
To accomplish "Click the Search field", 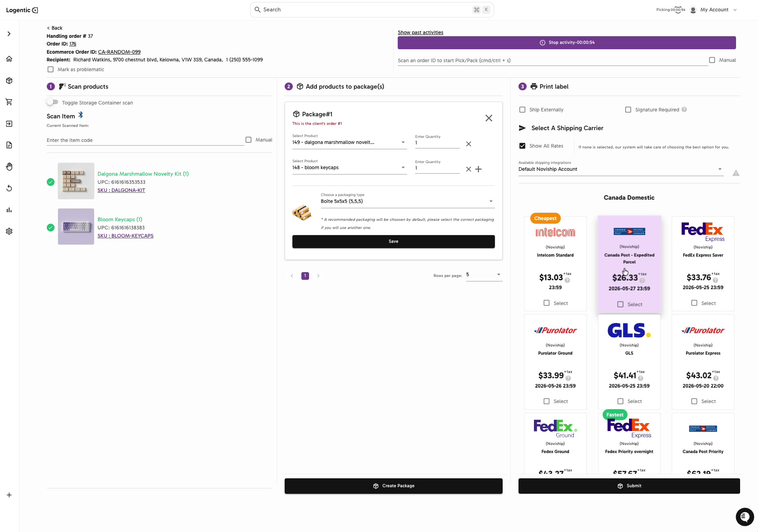I will [x=372, y=10].
